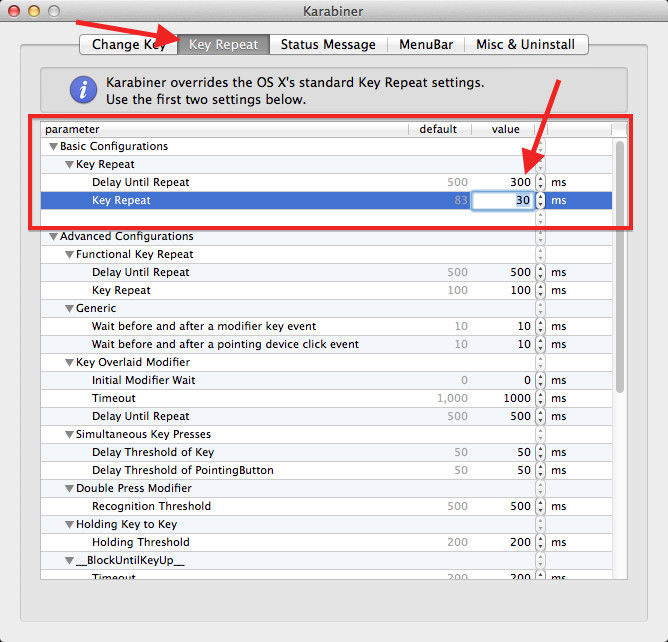Switch to the Change Key tab
668x642 pixels.
128,44
